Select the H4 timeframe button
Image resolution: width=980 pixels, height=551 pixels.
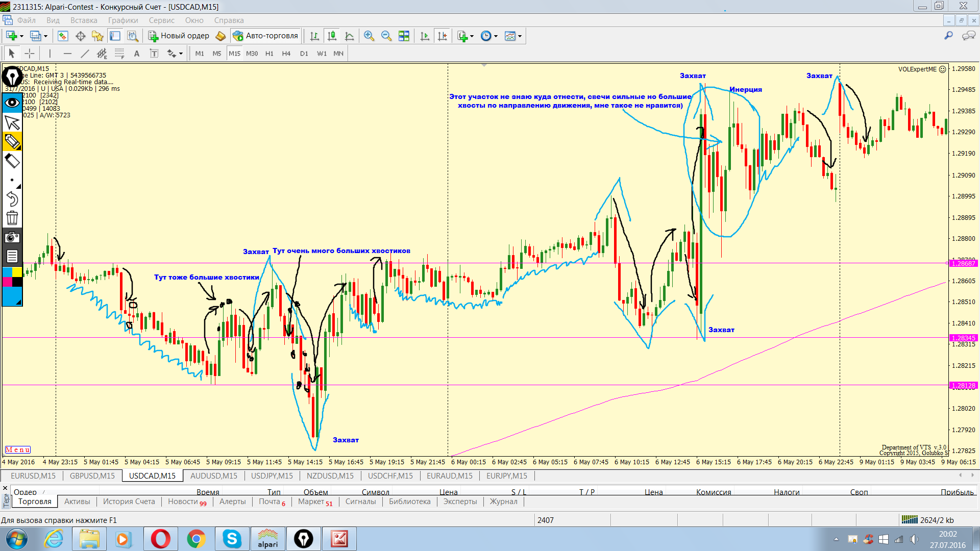point(286,54)
